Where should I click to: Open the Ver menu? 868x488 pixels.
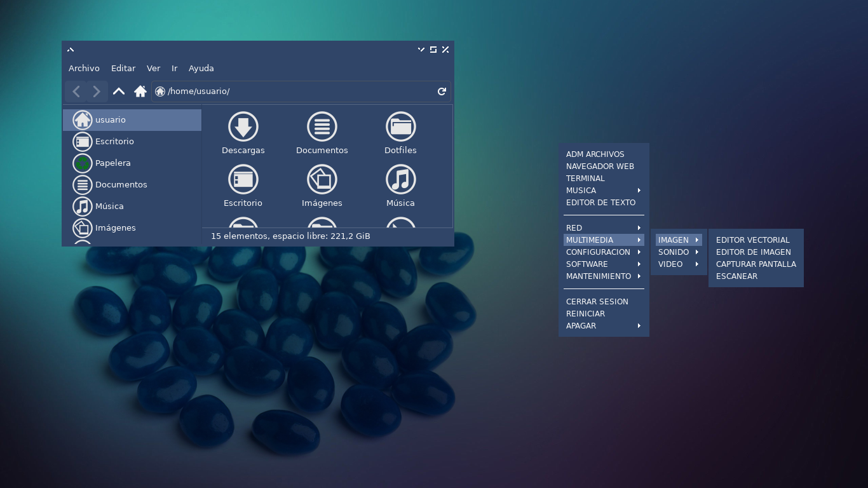153,68
